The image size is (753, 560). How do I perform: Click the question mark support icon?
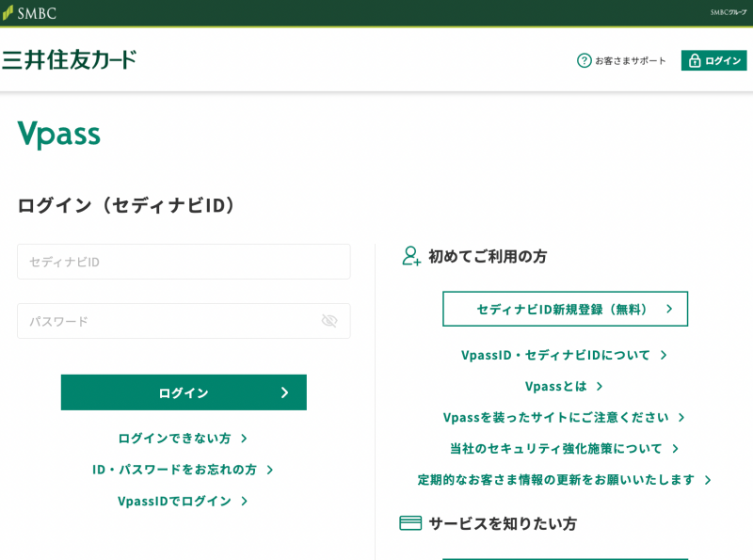pos(584,60)
